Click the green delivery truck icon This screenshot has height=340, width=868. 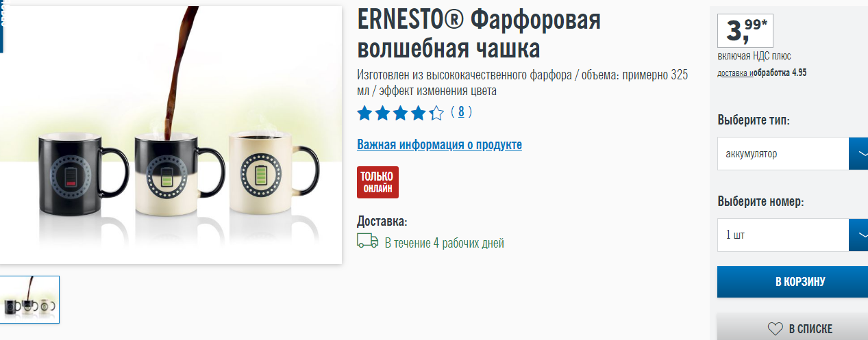pyautogui.click(x=368, y=241)
